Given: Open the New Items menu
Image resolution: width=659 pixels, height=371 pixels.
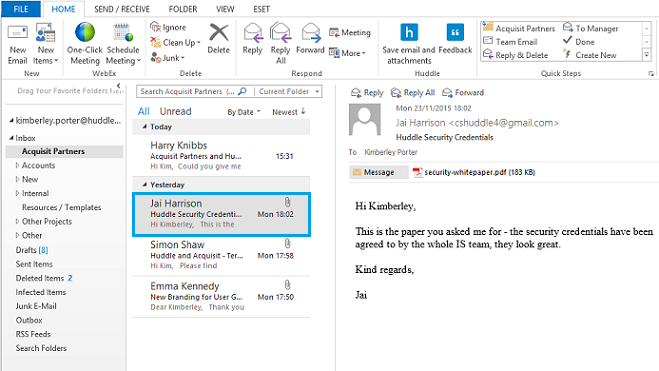Looking at the screenshot, I should click(45, 45).
